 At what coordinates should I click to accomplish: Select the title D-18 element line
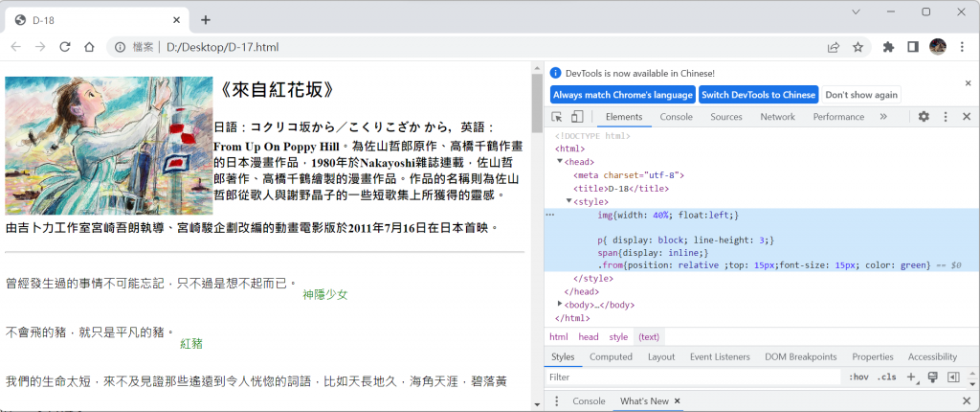[621, 189]
